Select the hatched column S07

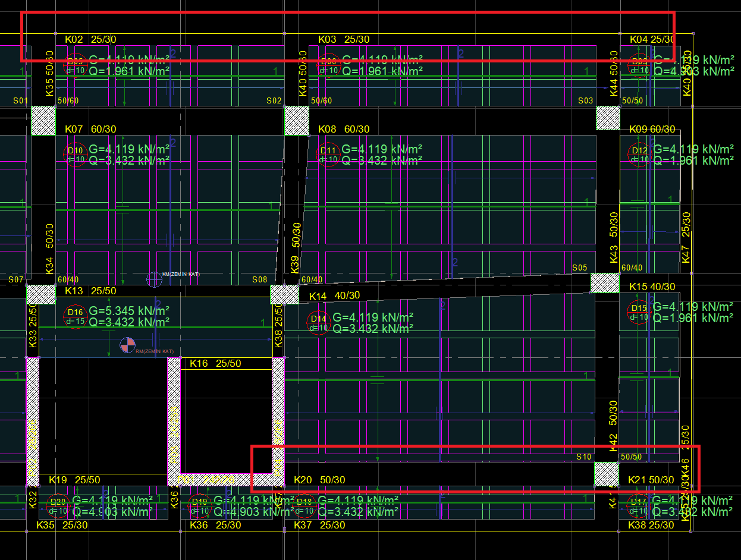coord(41,294)
